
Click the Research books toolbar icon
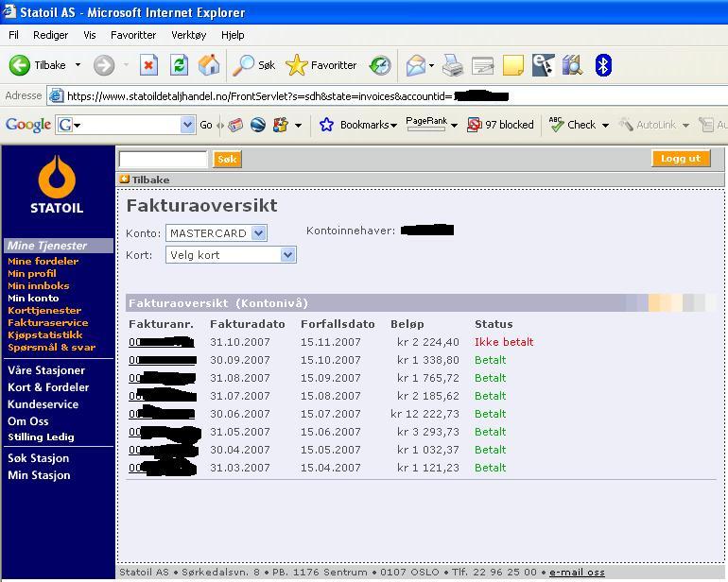pos(572,65)
